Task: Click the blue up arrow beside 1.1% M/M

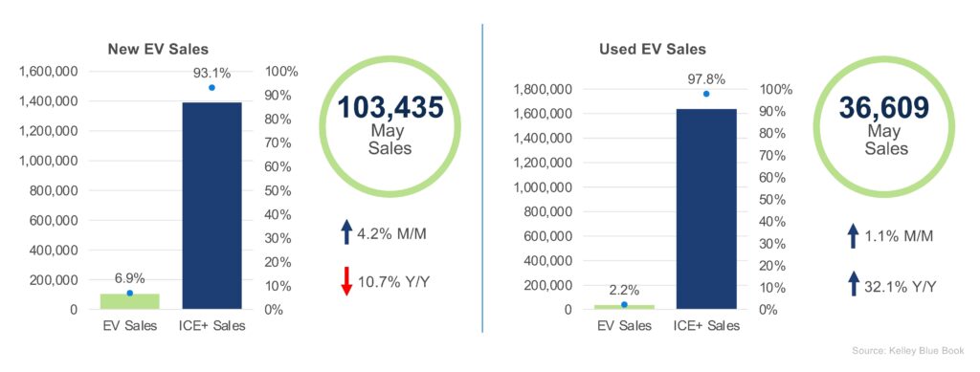Action: coord(853,236)
